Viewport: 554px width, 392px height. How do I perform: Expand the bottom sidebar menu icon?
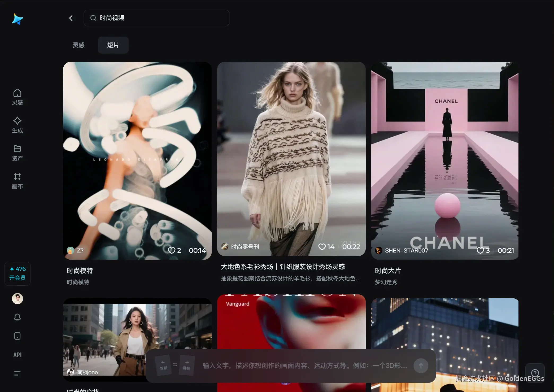click(x=17, y=373)
